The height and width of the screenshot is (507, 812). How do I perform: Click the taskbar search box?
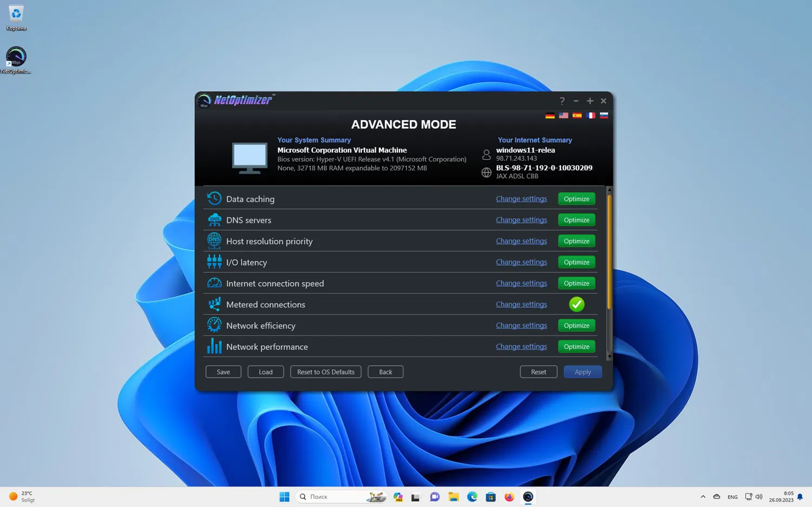coord(342,497)
